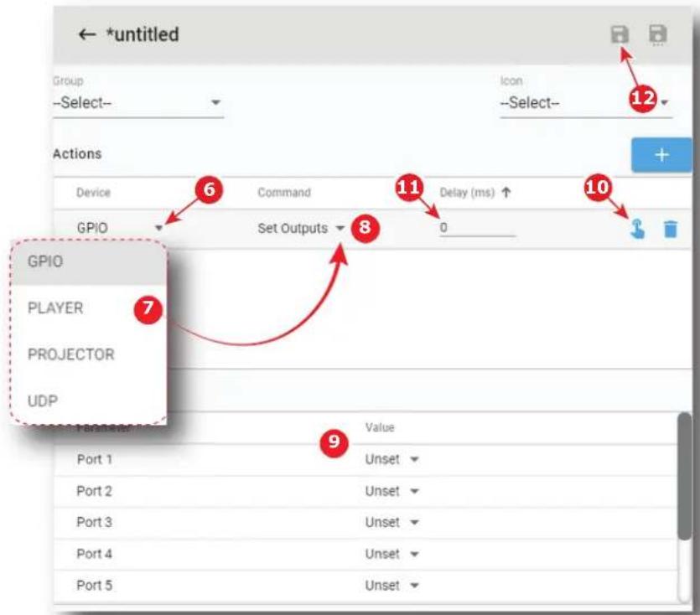Viewport: 700px width, 615px height.
Task: Expand the Port 5 Unset value dropdown
Action: point(392,585)
